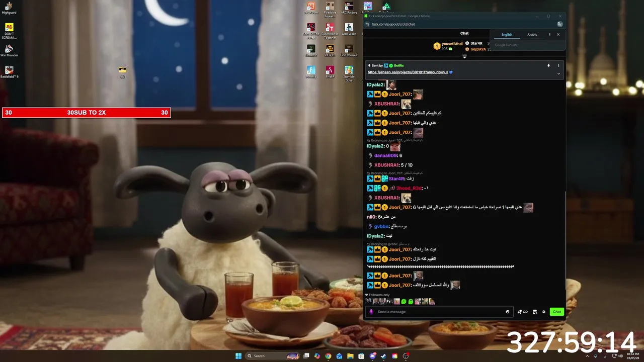Click the green Chat send button
The height and width of the screenshot is (362, 644).
coord(556,312)
